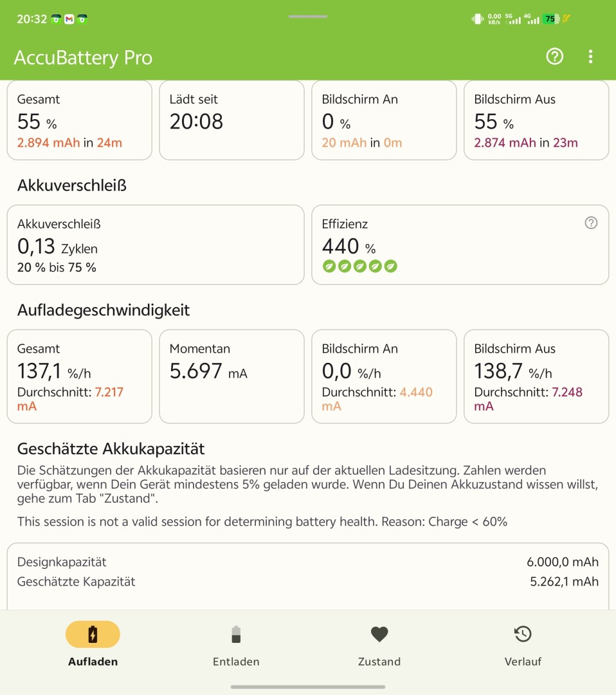
Task: Tap the Designkapazität 6.000,0 mAh row
Action: pos(307,562)
